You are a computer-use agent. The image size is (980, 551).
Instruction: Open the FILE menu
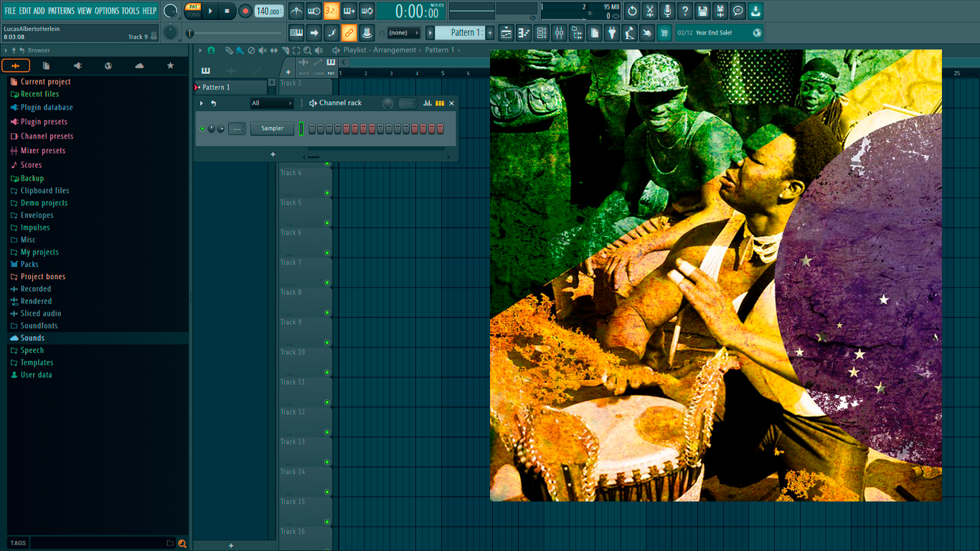coord(10,11)
